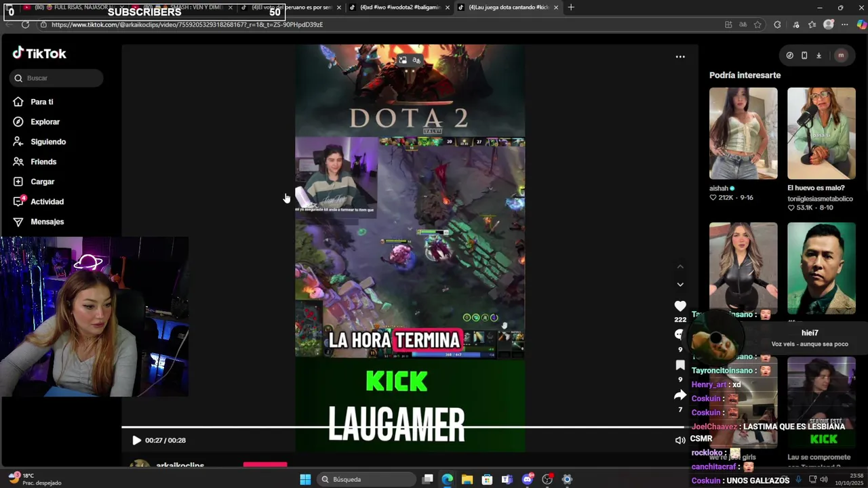Bookmark the video to favorites
The width and height of the screenshot is (868, 488).
tap(680, 365)
